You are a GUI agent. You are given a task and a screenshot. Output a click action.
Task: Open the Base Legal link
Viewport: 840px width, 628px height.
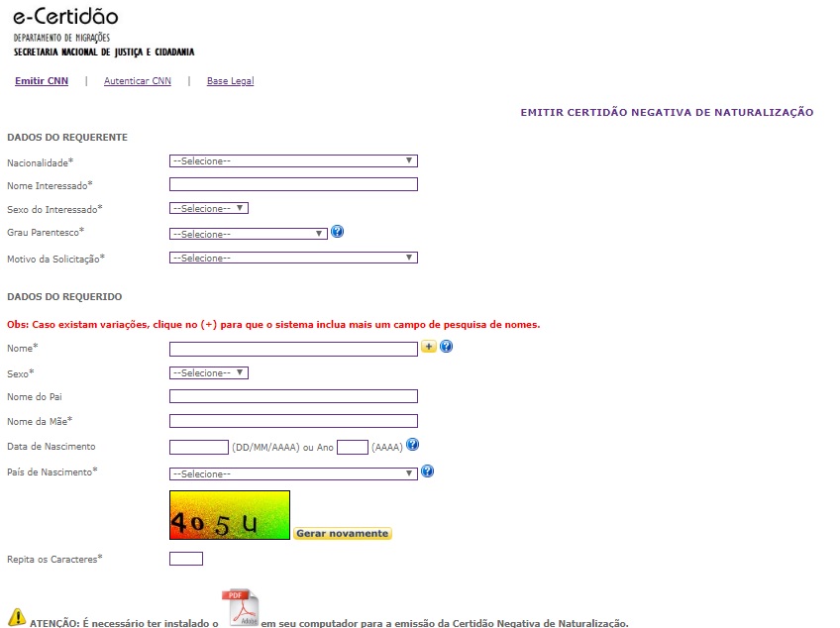(x=231, y=81)
